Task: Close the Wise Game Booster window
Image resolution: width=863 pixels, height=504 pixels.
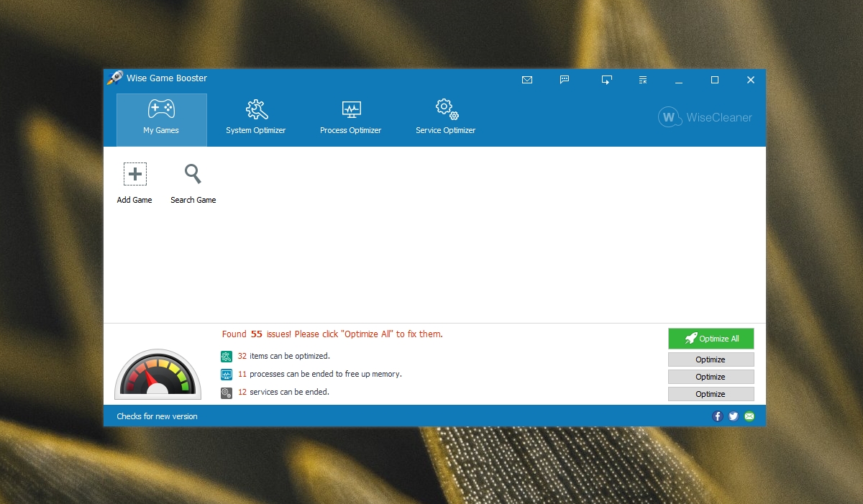Action: click(x=750, y=80)
